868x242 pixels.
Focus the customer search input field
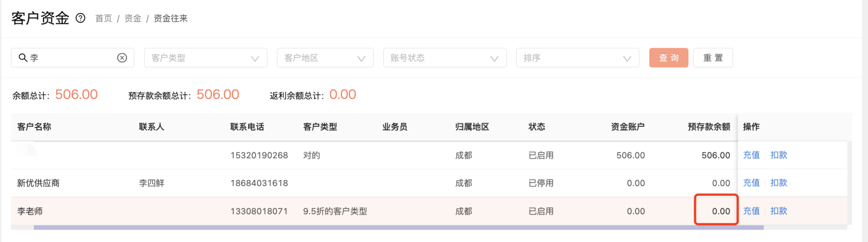click(x=72, y=58)
